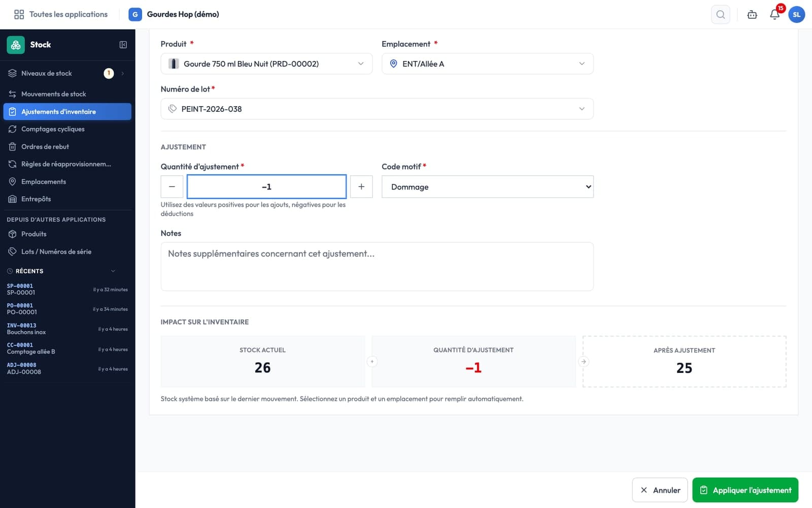Click the Après ajustement value 25
812x508 pixels.
click(x=684, y=368)
